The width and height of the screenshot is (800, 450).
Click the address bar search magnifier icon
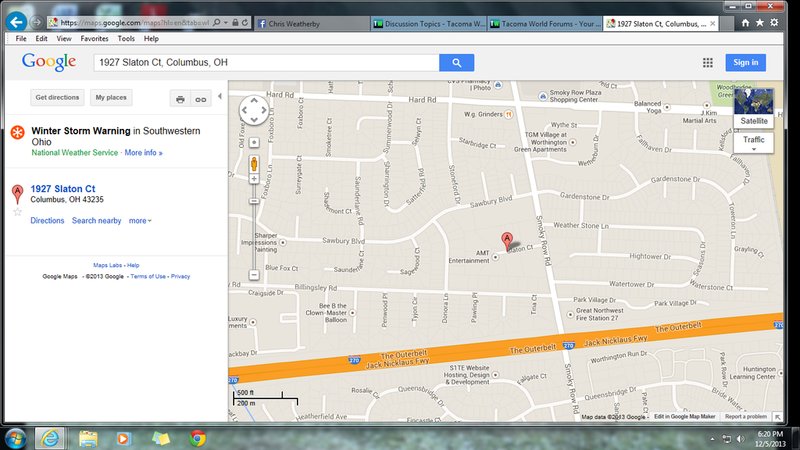pyautogui.click(x=217, y=22)
